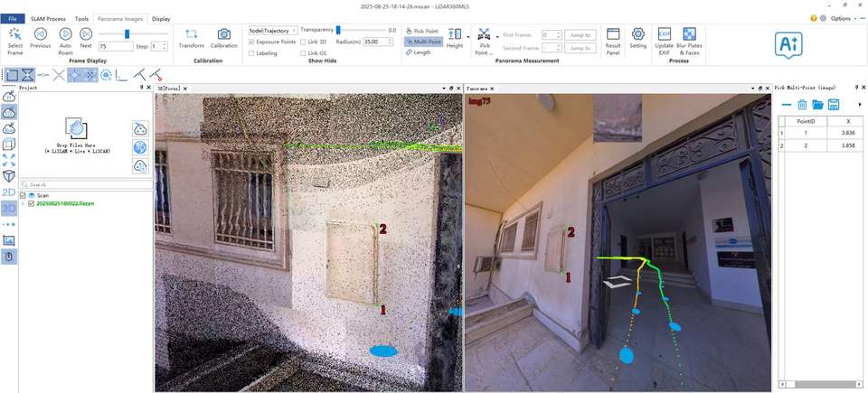This screenshot has height=393, width=868.
Task: Switch to the SLAM Process tab
Action: [x=48, y=19]
